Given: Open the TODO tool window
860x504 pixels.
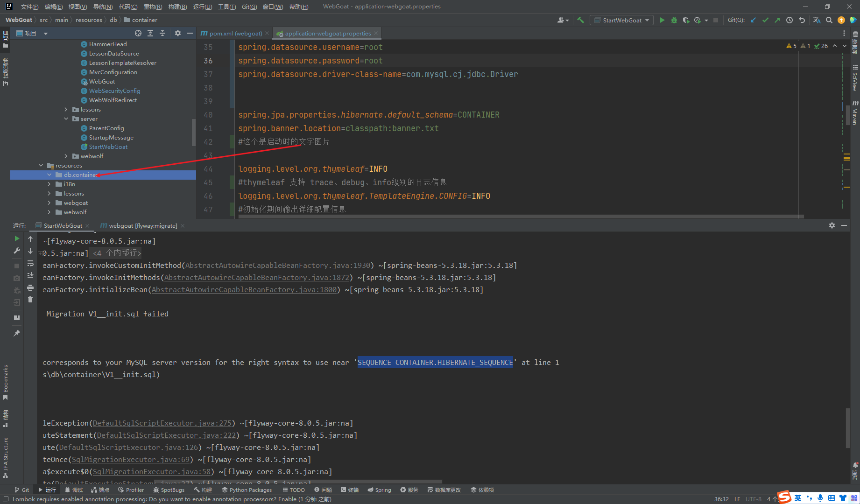Looking at the screenshot, I should [294, 490].
